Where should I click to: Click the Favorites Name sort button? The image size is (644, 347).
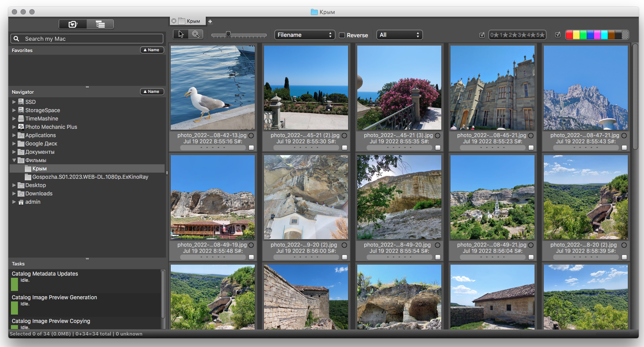(x=152, y=50)
